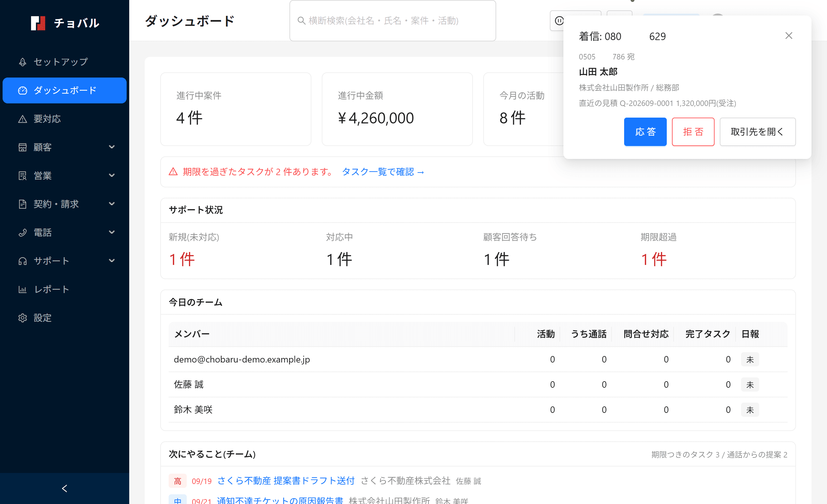Click 未 badge in 佐藤 誠 row

(x=750, y=384)
